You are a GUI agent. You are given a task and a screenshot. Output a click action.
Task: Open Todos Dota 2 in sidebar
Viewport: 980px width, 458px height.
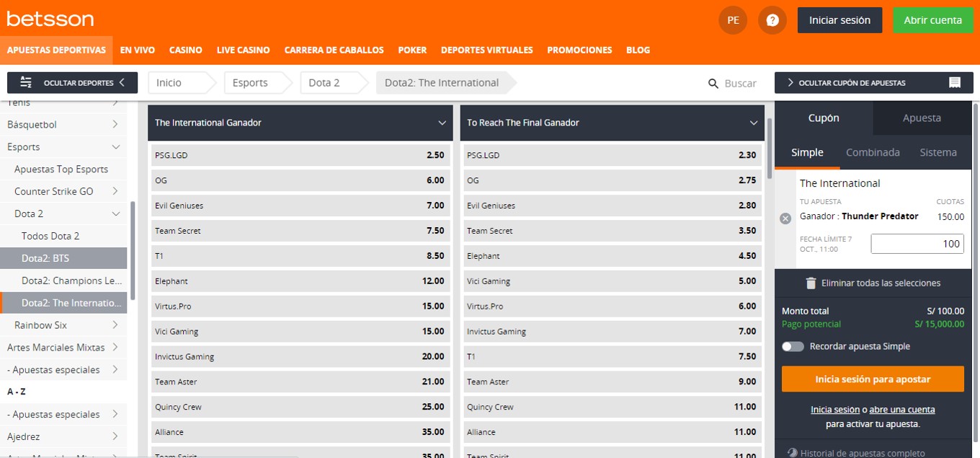click(63, 236)
